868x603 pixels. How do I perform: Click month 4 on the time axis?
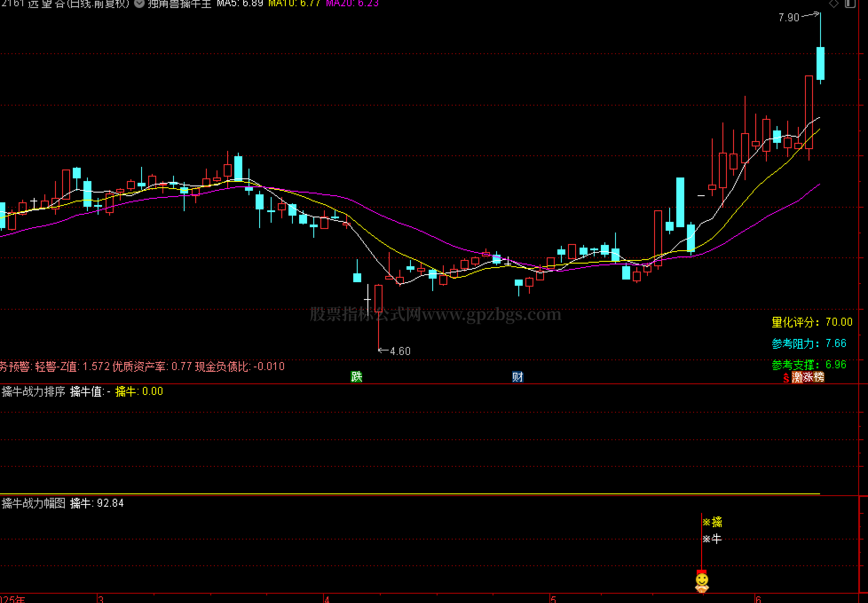point(327,599)
